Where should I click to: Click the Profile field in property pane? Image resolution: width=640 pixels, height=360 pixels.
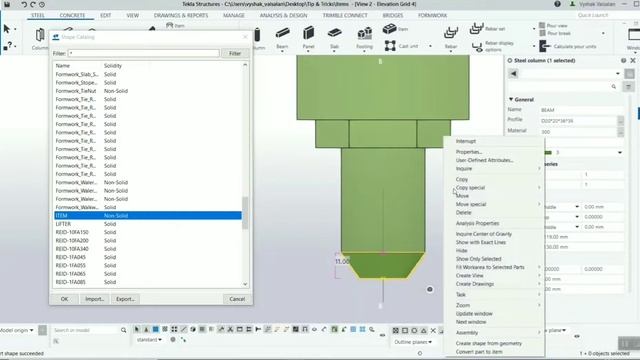click(578, 121)
